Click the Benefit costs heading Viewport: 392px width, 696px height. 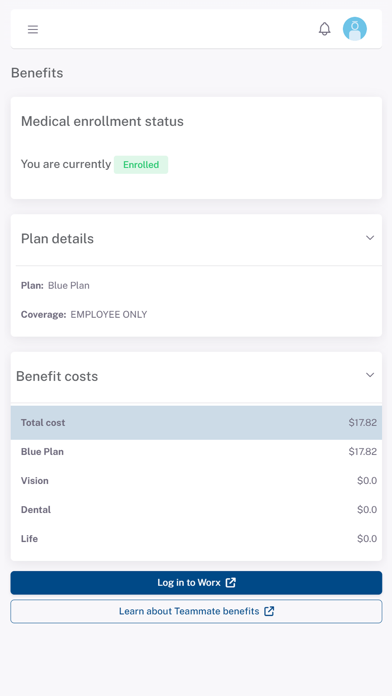point(57,376)
